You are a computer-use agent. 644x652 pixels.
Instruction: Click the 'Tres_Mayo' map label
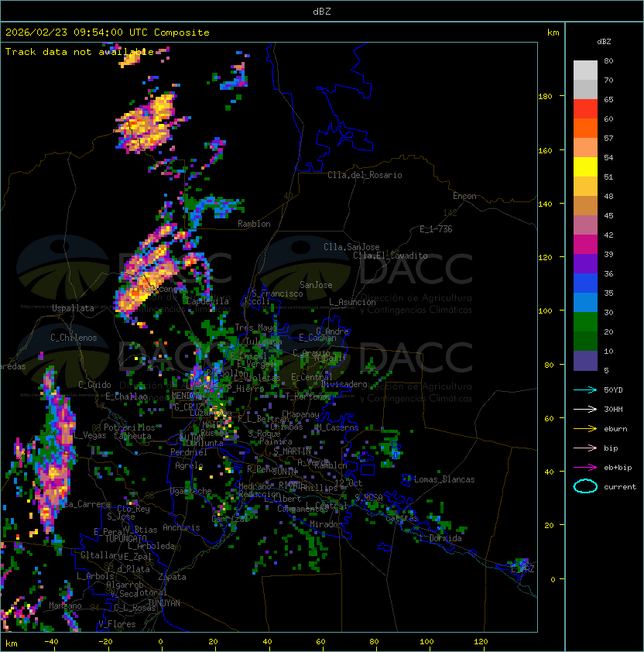tap(255, 328)
